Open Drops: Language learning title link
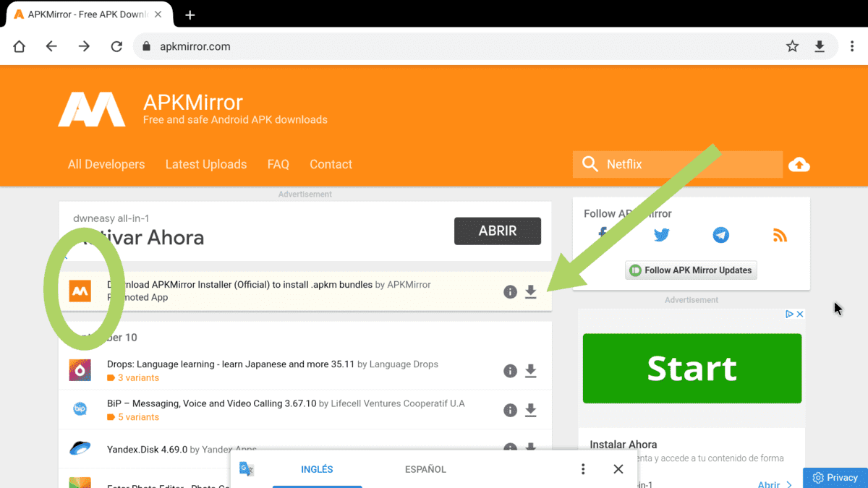 231,364
